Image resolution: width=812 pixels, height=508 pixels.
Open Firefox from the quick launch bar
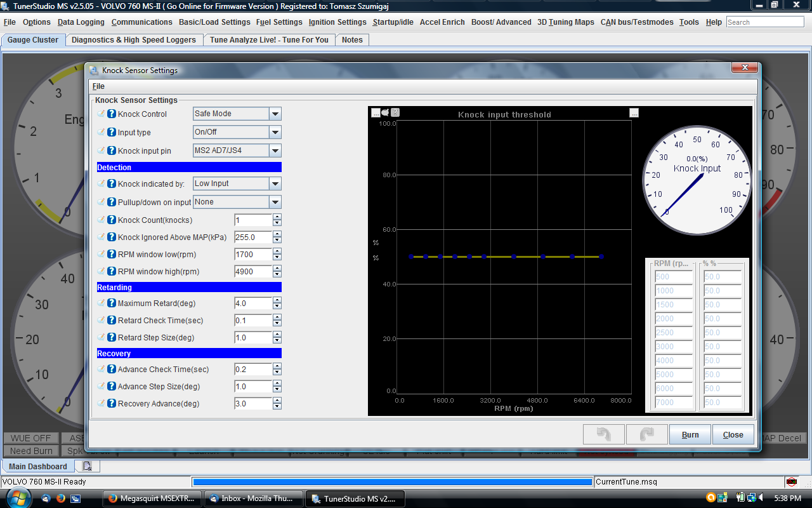tap(61, 498)
